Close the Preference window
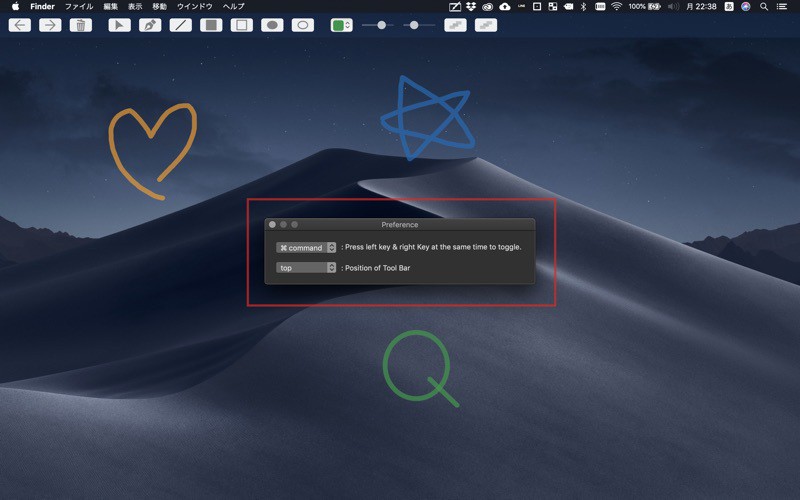 pos(272,224)
